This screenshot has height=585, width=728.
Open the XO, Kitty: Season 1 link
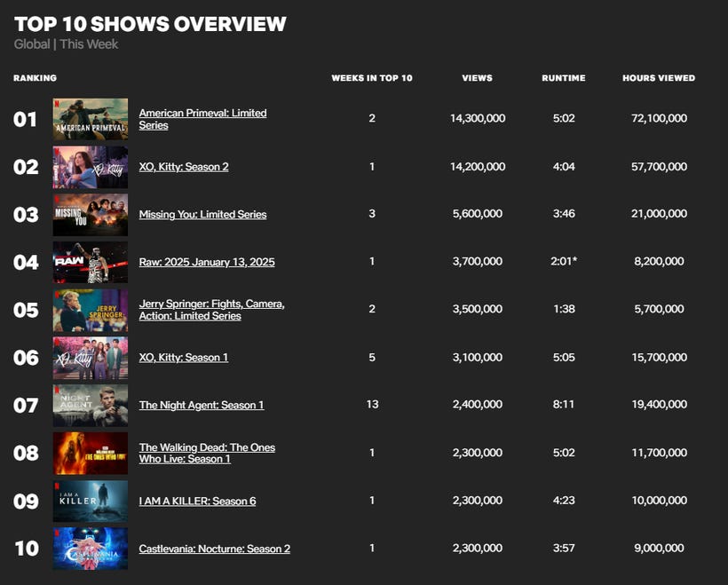(x=184, y=358)
